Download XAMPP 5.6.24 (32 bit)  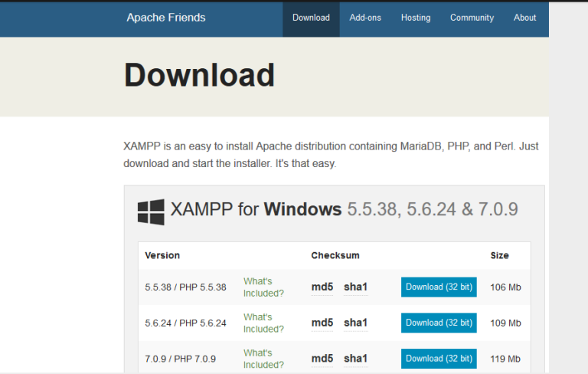click(439, 323)
